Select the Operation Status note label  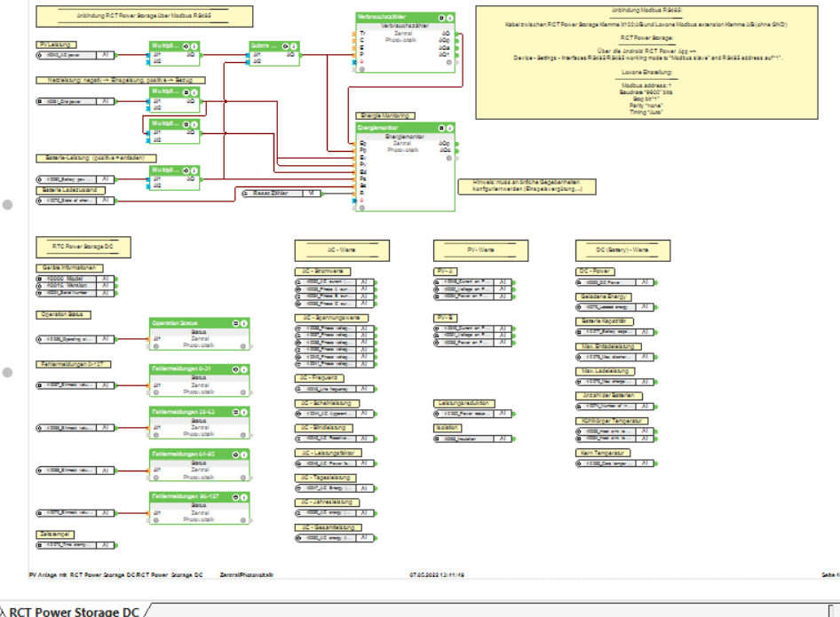point(63,315)
